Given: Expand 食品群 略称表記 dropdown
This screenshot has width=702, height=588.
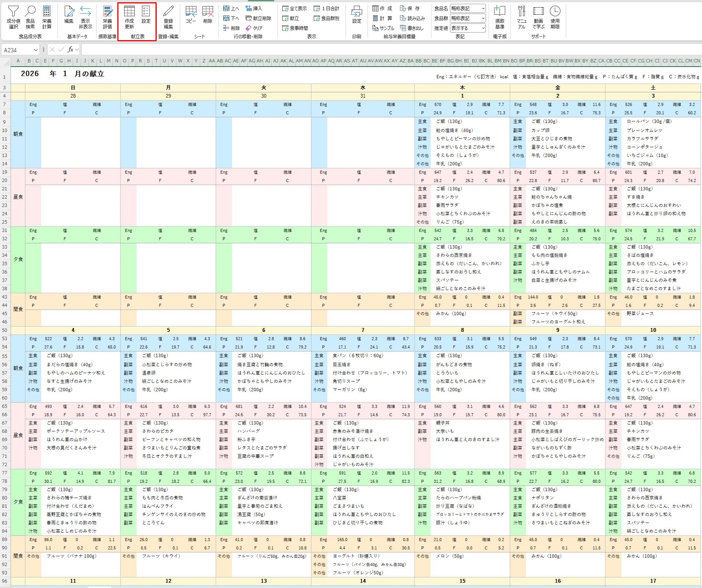Looking at the screenshot, I should pyautogui.click(x=468, y=18).
